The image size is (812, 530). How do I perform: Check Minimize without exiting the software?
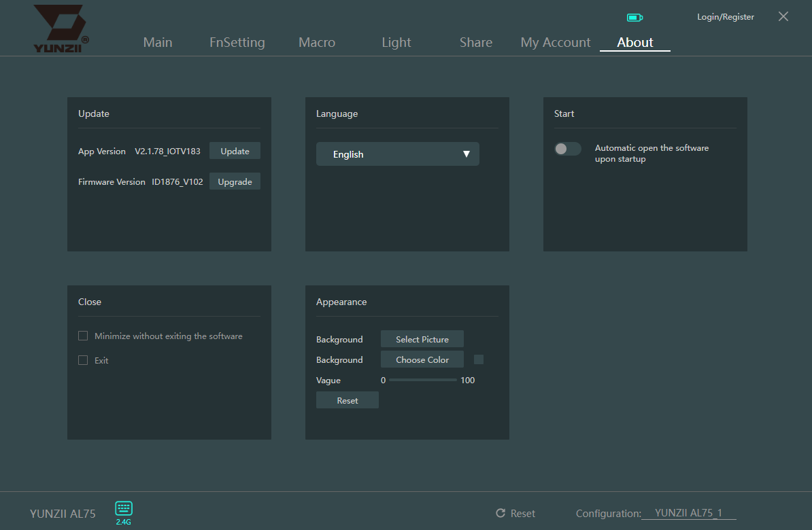(83, 336)
